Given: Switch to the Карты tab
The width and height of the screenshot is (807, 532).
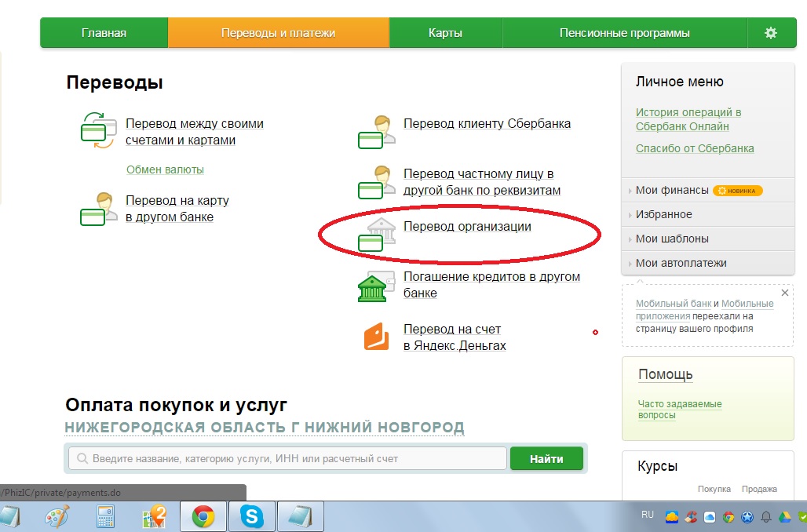Looking at the screenshot, I should pos(446,33).
